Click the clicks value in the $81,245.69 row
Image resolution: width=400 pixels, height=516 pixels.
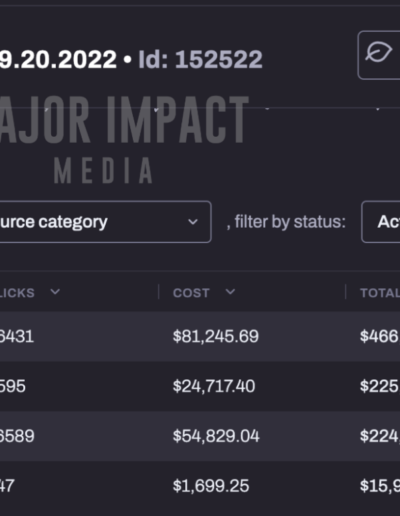point(17,336)
